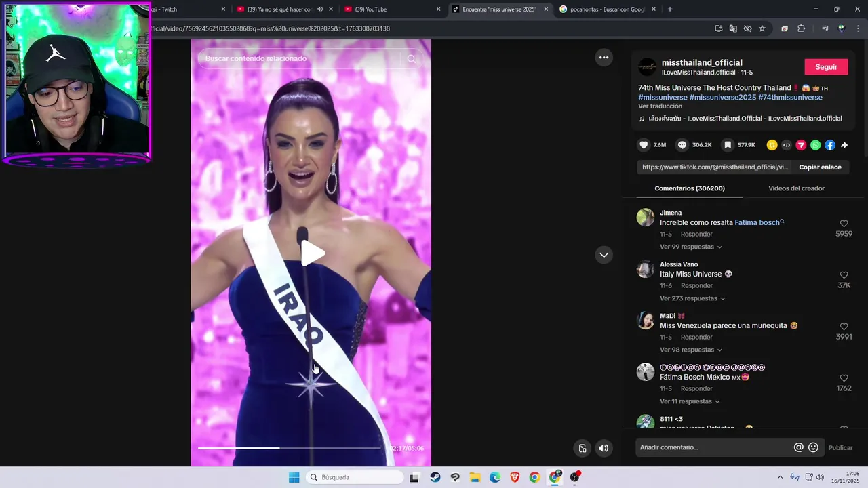Repost video with the yellow repost icon
868x488 pixels.
[772, 145]
